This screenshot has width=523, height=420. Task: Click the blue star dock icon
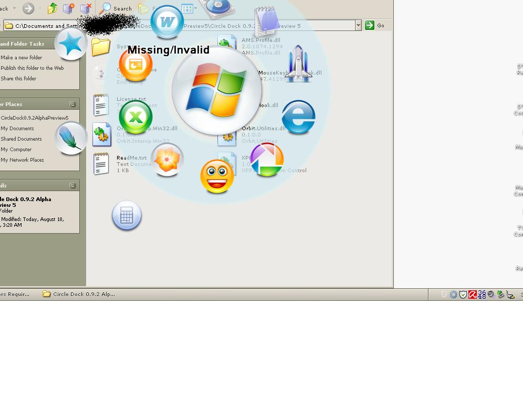point(71,44)
